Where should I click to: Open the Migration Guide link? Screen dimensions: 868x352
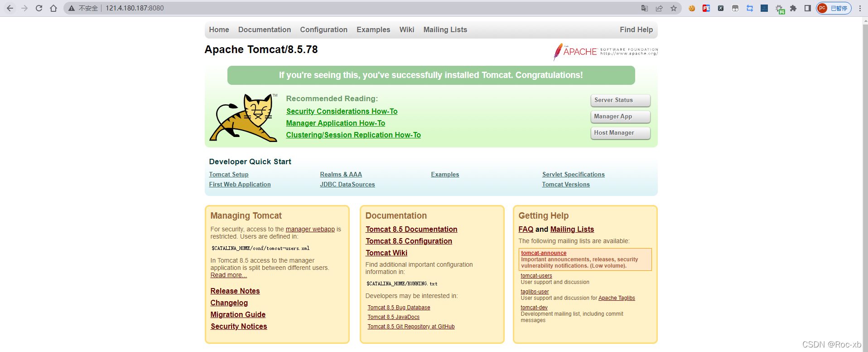(x=238, y=314)
